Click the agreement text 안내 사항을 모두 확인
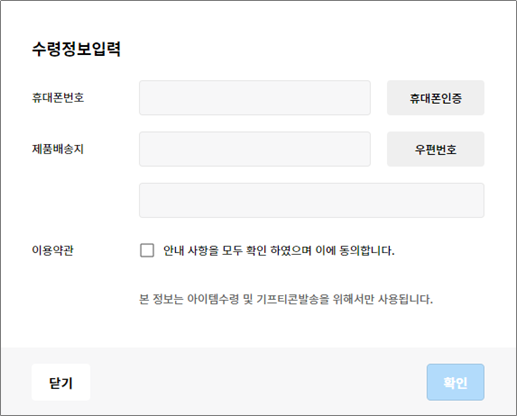The image size is (517, 416). click(x=215, y=250)
